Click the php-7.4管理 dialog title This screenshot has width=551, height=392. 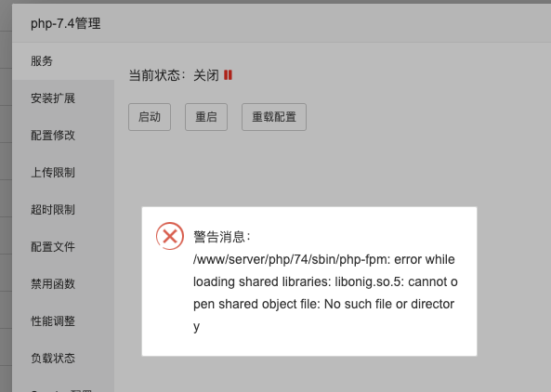[x=66, y=23]
